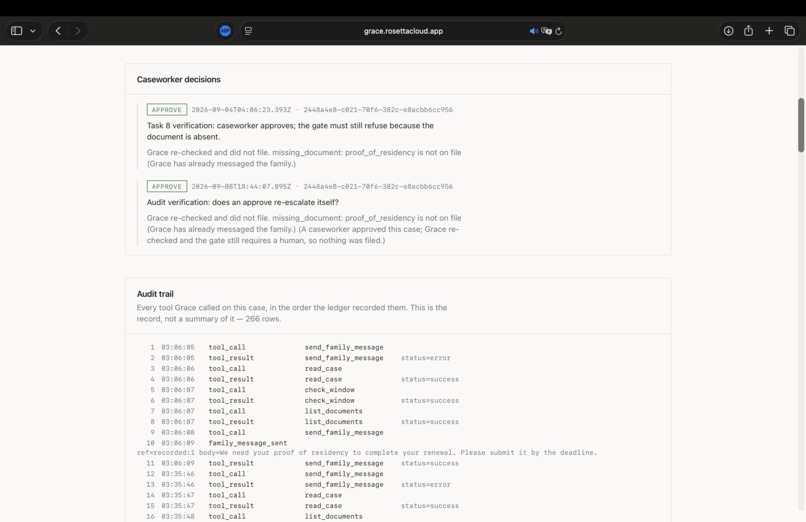This screenshot has width=806, height=522.
Task: Toggle the Safari sidebar
Action: point(16,31)
